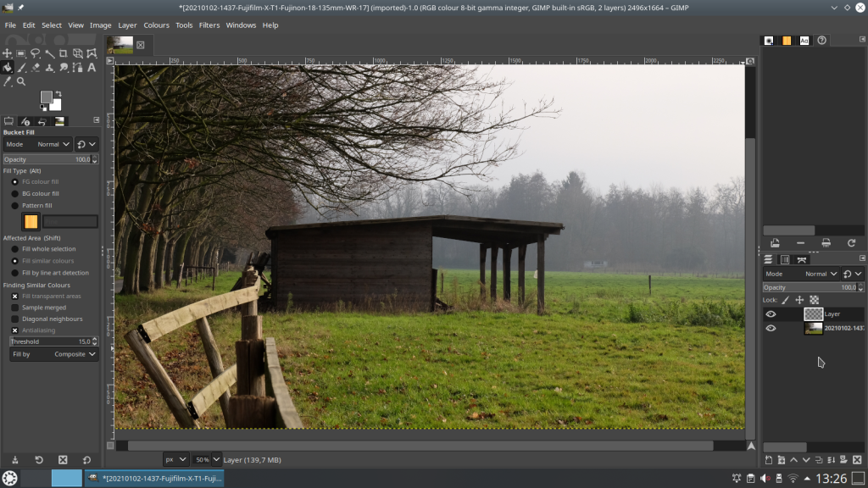868x488 pixels.
Task: Select the Move tool
Action: pyautogui.click(x=8, y=53)
